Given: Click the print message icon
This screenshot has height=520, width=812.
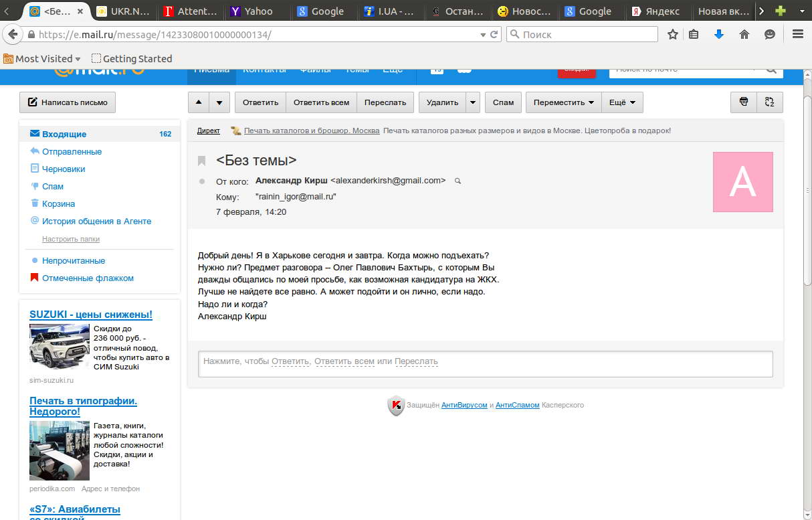Looking at the screenshot, I should pos(743,102).
